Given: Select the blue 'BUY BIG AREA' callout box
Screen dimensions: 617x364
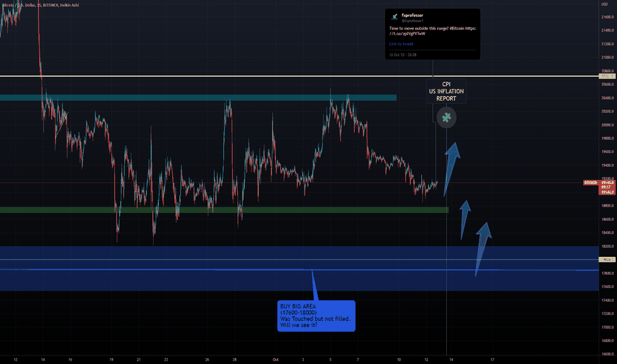Looking at the screenshot, I should [316, 316].
